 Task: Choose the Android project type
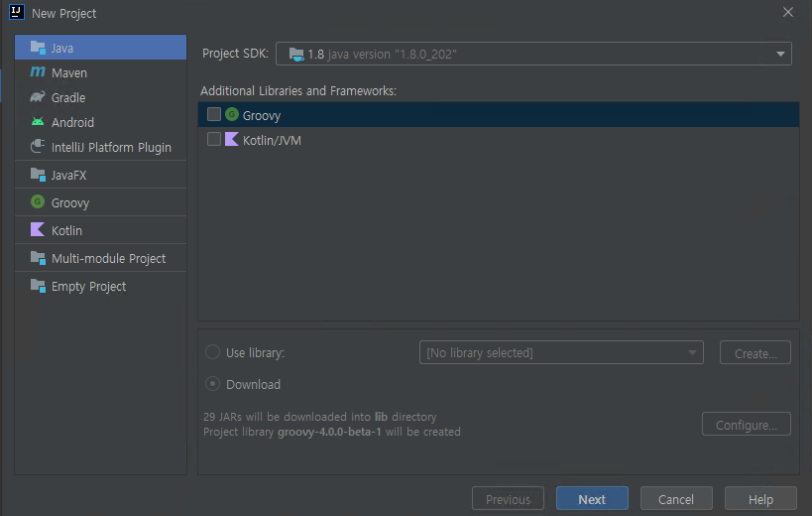click(x=100, y=122)
